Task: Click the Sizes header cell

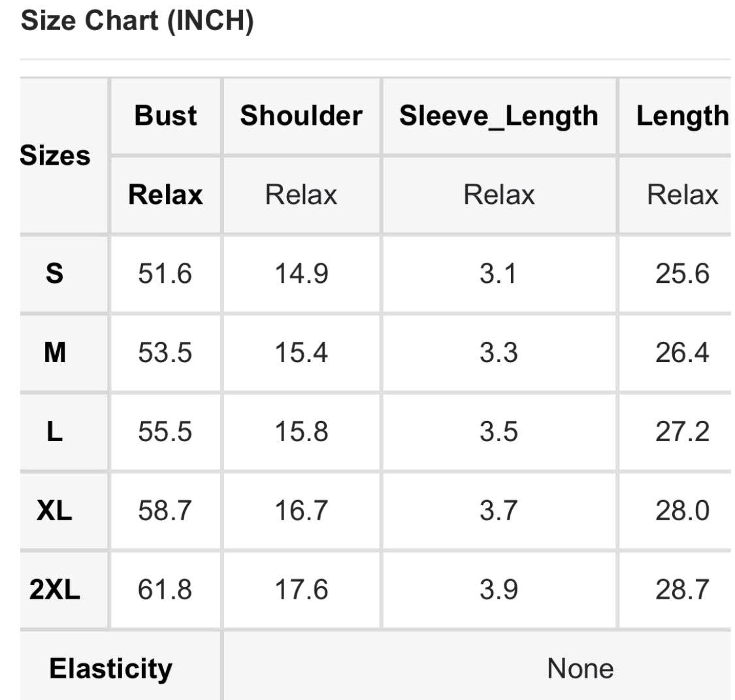Action: [x=56, y=156]
